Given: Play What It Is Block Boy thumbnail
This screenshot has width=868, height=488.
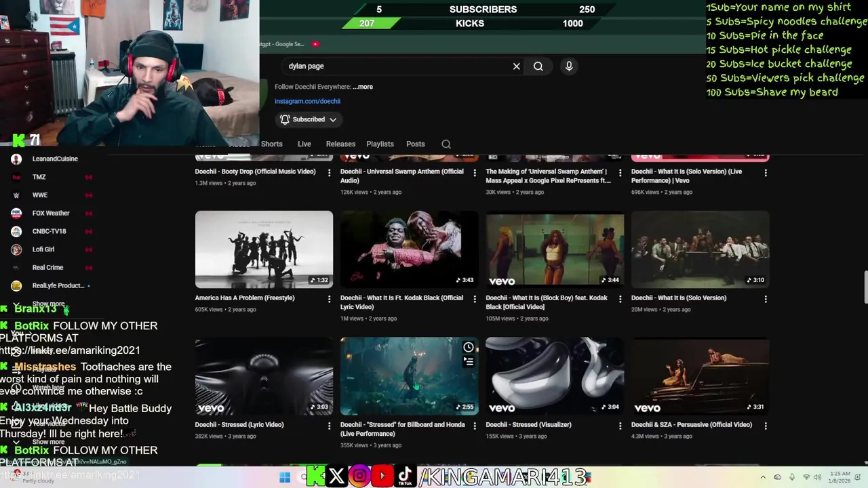Looking at the screenshot, I should tap(555, 249).
